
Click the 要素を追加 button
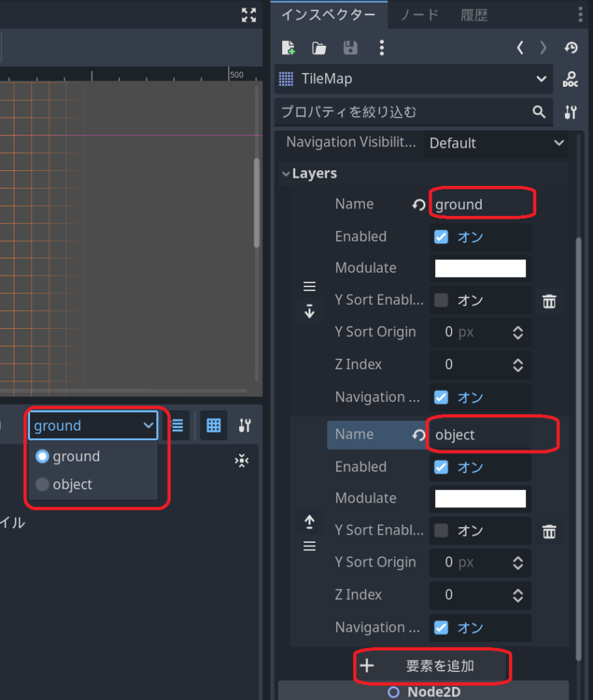432,666
